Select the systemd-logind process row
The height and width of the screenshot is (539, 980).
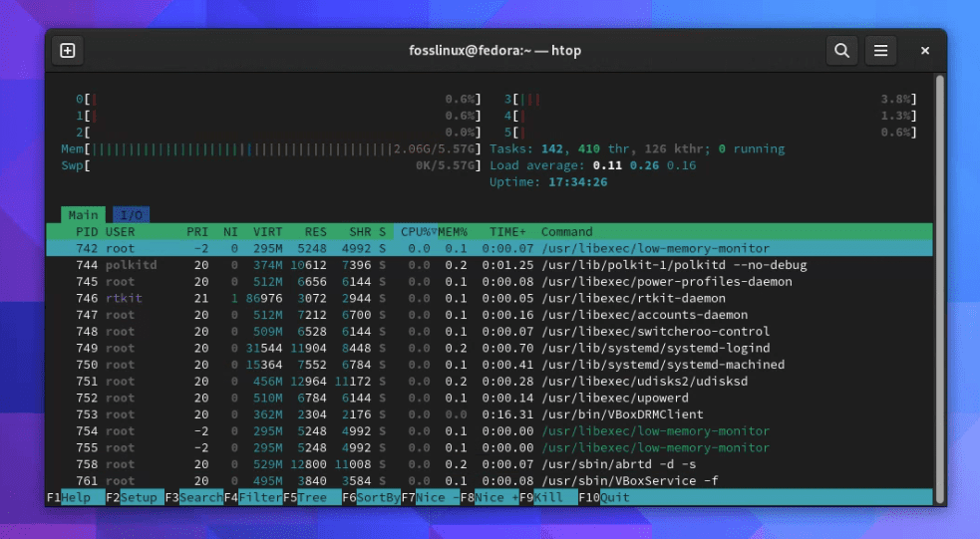point(490,349)
